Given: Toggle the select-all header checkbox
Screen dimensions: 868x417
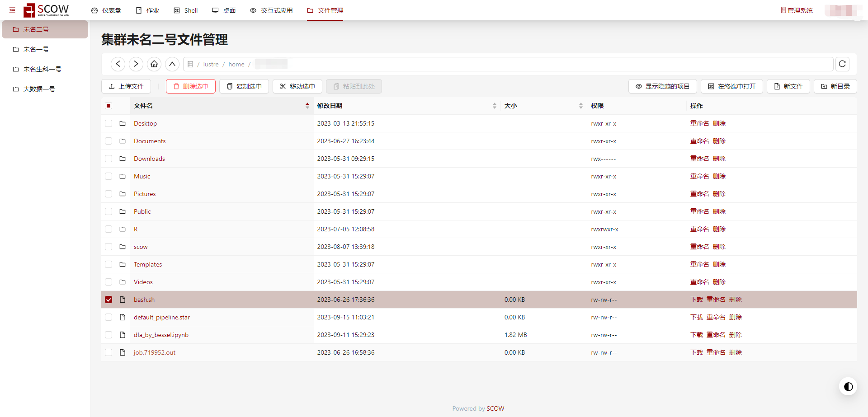Looking at the screenshot, I should click(108, 106).
